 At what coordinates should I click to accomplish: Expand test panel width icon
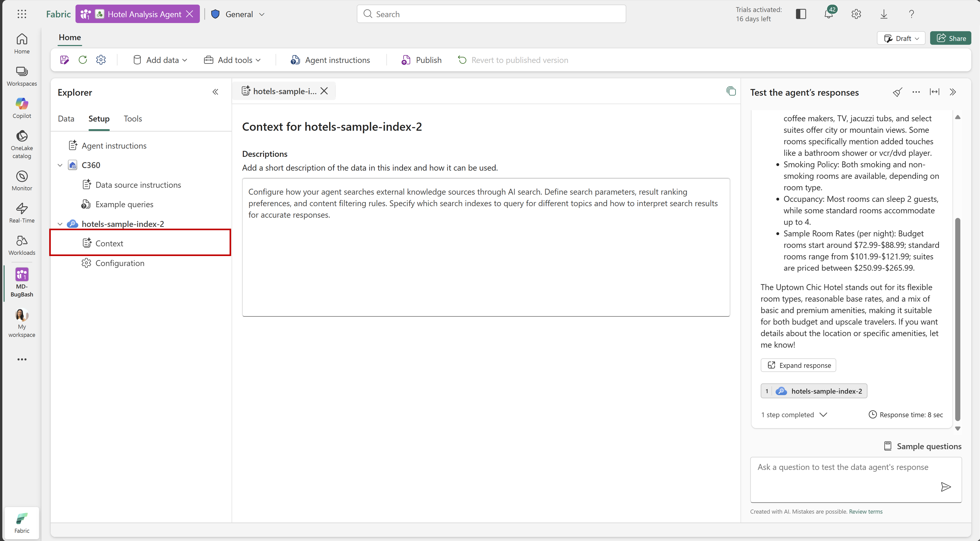934,92
